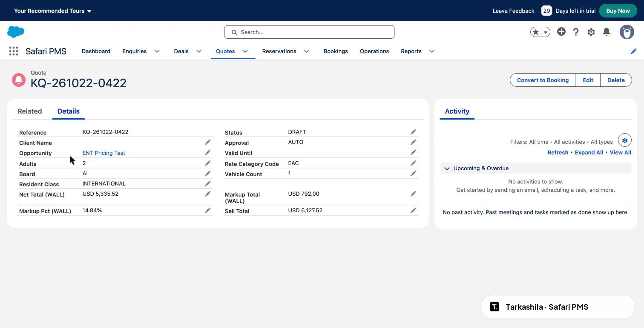Edit the Approval field pencil
This screenshot has height=328, width=644.
pos(413,142)
